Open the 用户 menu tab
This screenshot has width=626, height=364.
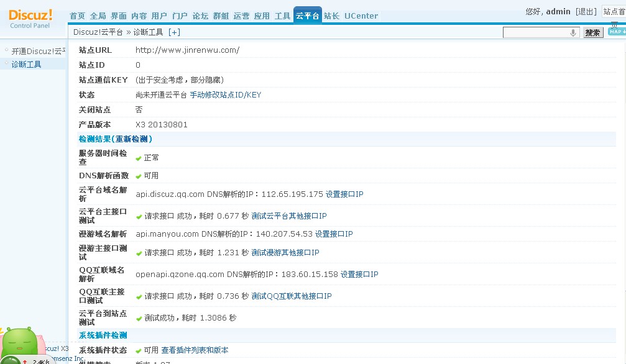click(159, 16)
